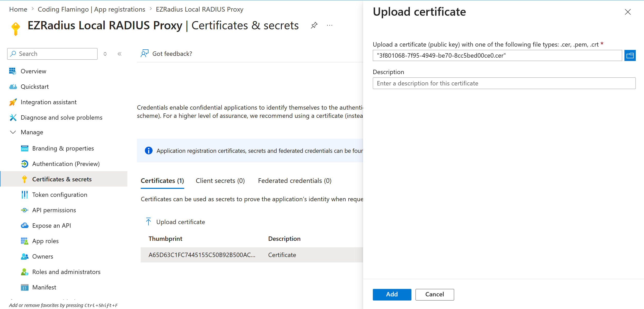
Task: Switch to the Certificates (1) tab
Action: (x=162, y=181)
